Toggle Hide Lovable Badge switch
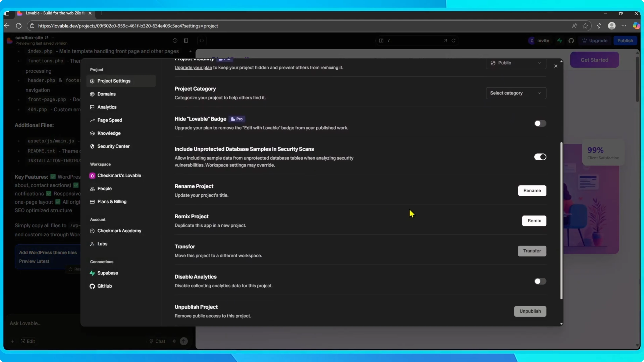Image resolution: width=644 pixels, height=362 pixels. [540, 123]
